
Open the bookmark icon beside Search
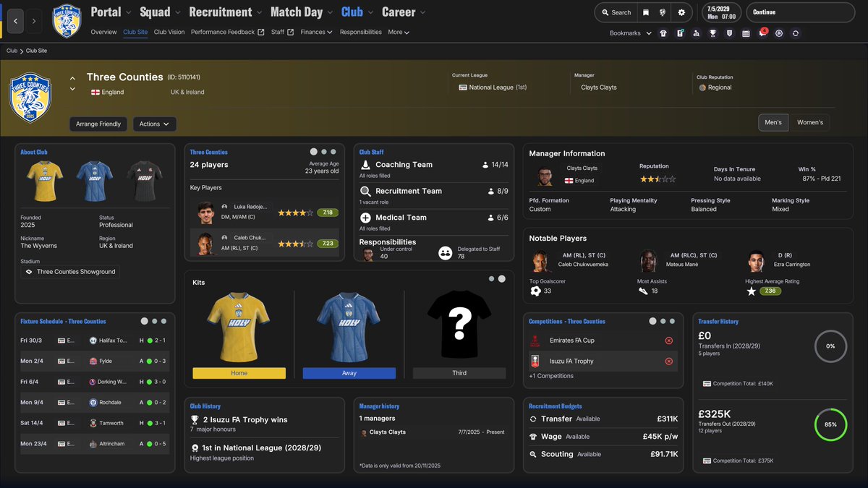point(646,12)
